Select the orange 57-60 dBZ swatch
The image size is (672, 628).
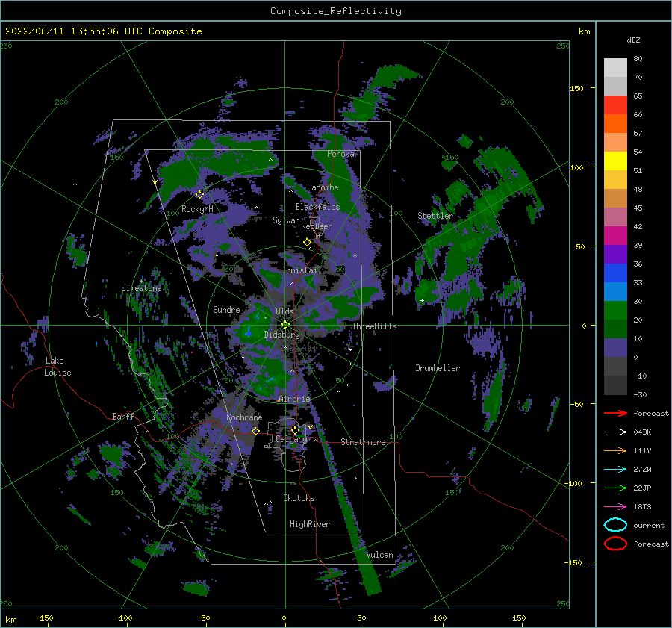pos(615,123)
